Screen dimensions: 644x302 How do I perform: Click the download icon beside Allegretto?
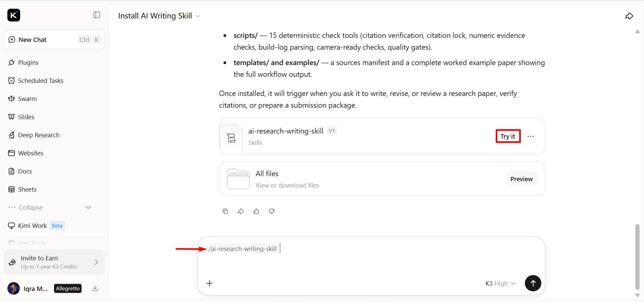pos(95,288)
